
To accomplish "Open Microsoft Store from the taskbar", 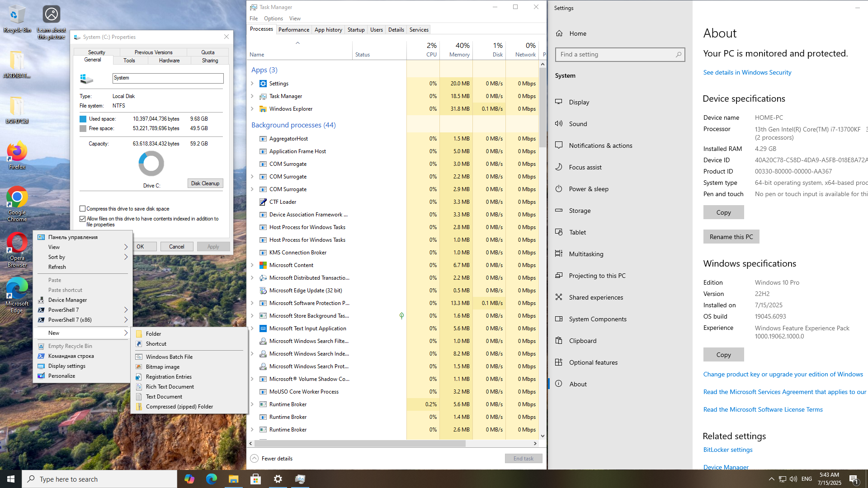I will click(x=255, y=479).
